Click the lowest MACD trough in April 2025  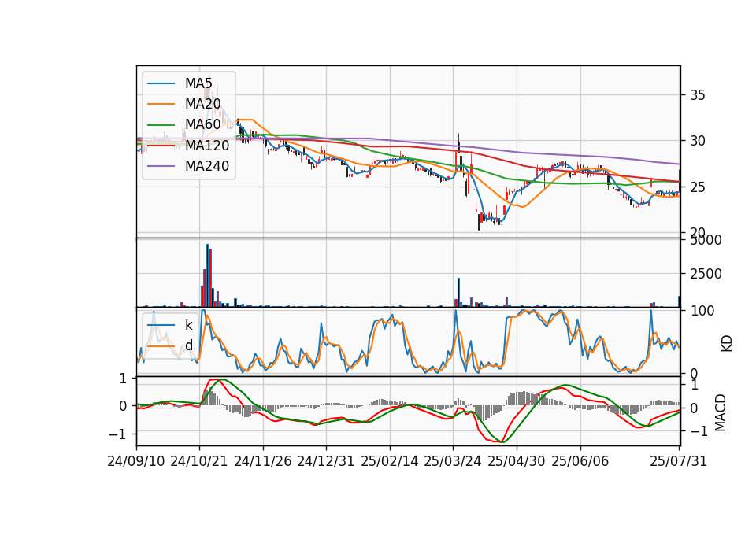pos(502,441)
